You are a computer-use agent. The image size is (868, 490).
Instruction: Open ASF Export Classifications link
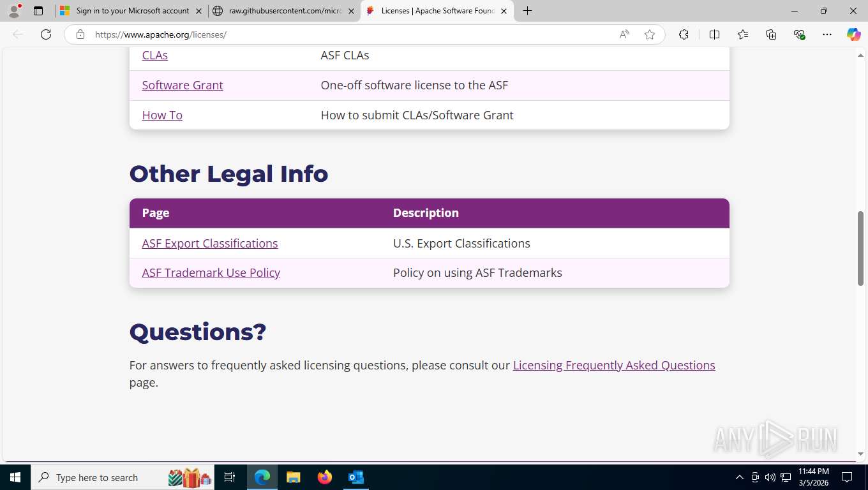click(210, 244)
